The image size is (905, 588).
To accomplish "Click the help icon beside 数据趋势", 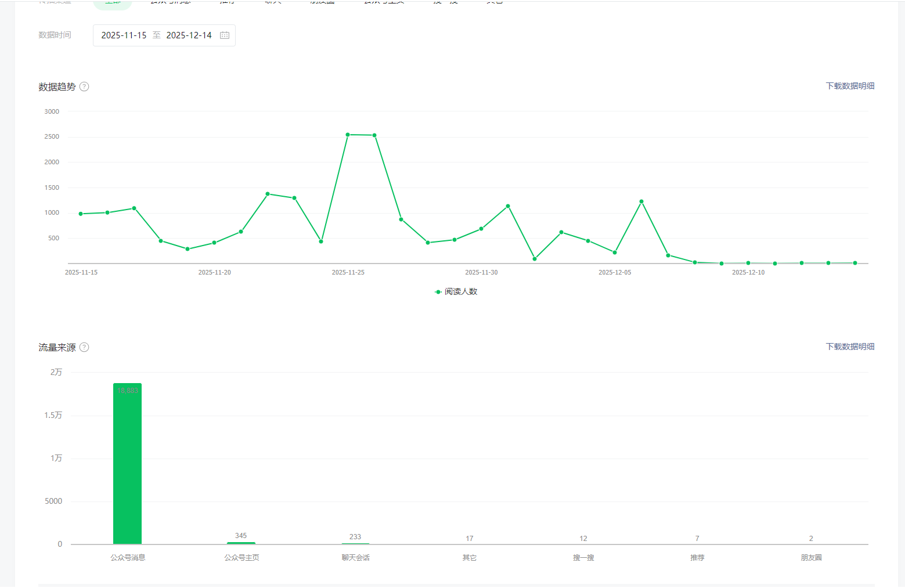I will pos(84,86).
